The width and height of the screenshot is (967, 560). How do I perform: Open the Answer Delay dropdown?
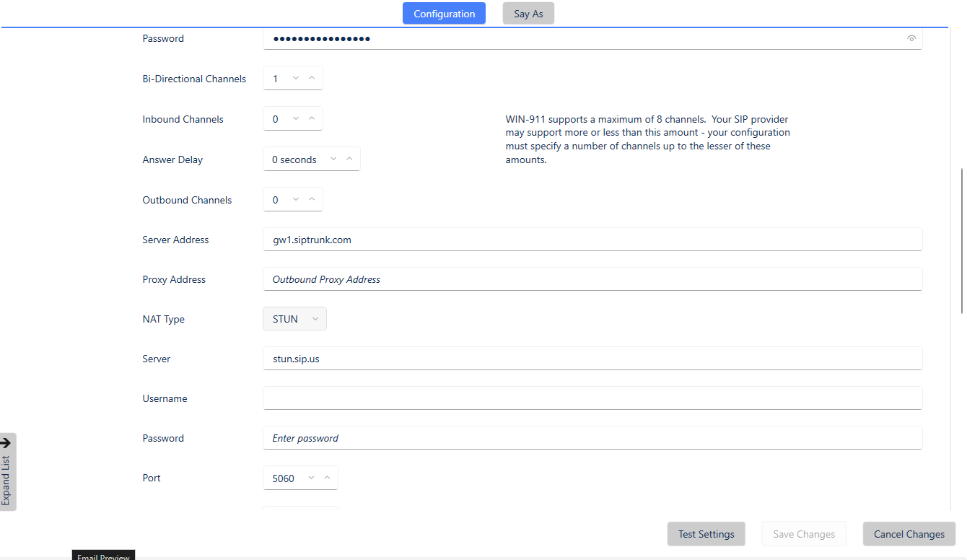point(333,159)
